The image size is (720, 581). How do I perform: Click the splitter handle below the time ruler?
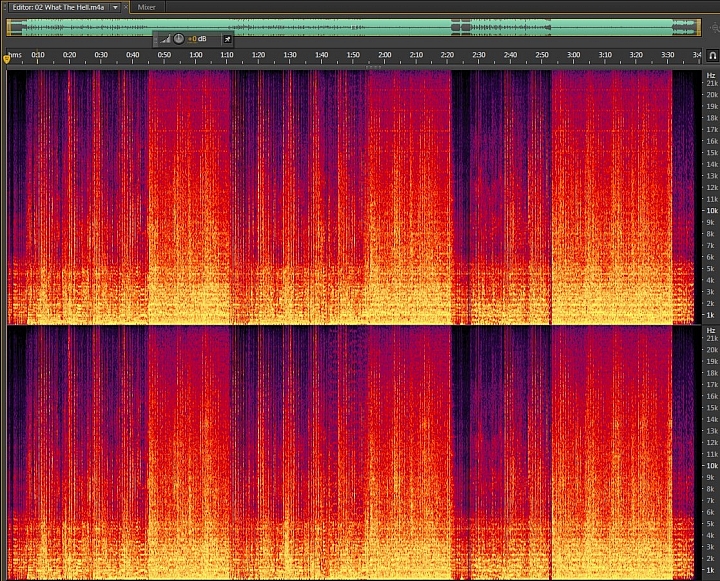(x=373, y=67)
